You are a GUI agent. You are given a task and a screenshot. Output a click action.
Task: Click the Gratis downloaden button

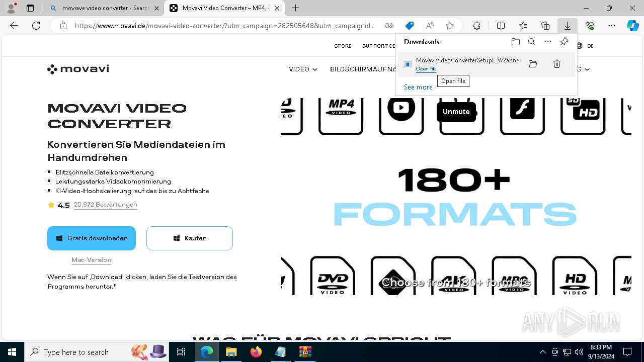(92, 238)
